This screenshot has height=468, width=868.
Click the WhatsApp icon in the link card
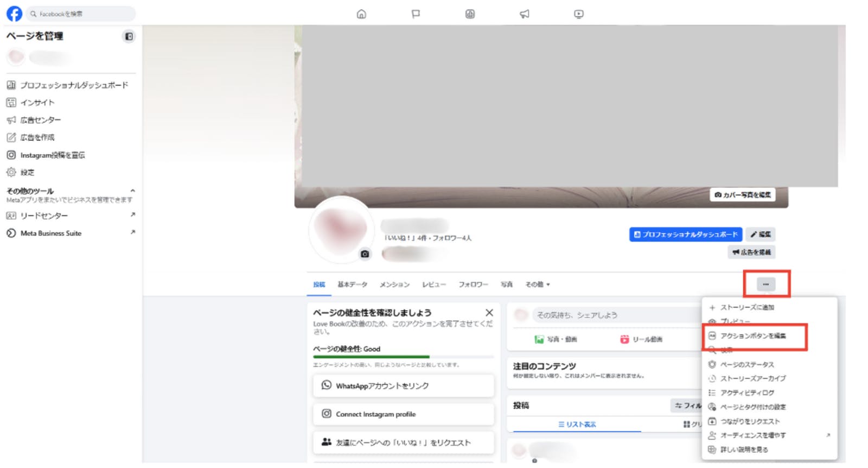[326, 385]
